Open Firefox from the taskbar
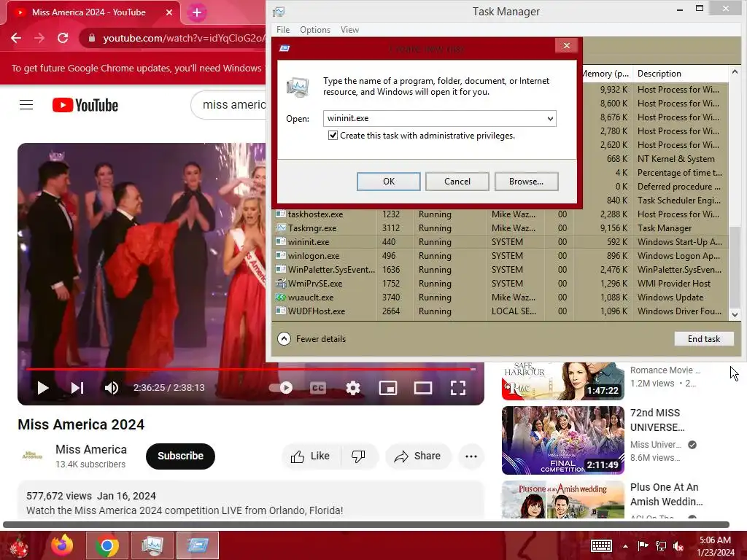 63,545
